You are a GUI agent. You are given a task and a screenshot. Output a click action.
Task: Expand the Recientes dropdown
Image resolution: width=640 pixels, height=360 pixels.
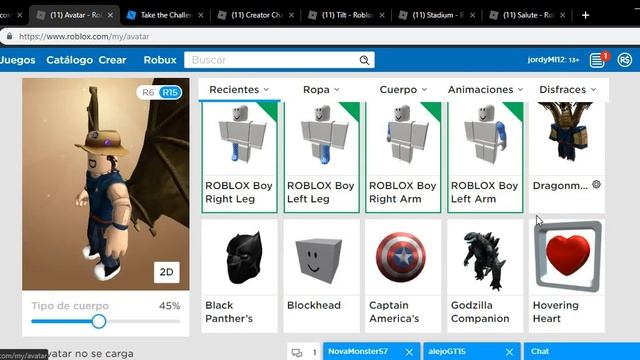[239, 89]
